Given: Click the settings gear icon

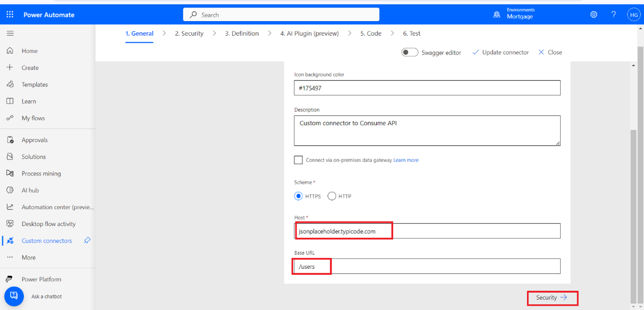Looking at the screenshot, I should click(x=593, y=15).
